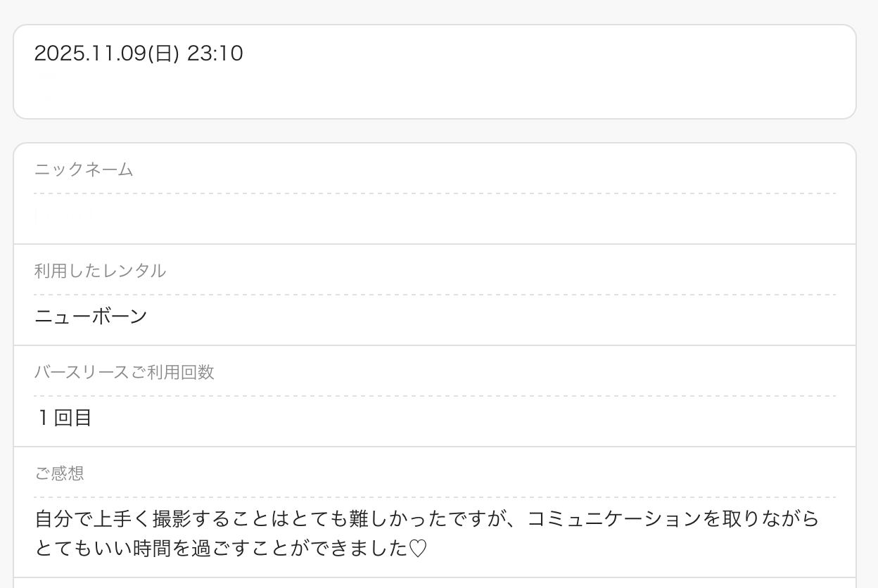Click the day-of-week marker (日)

163,53
